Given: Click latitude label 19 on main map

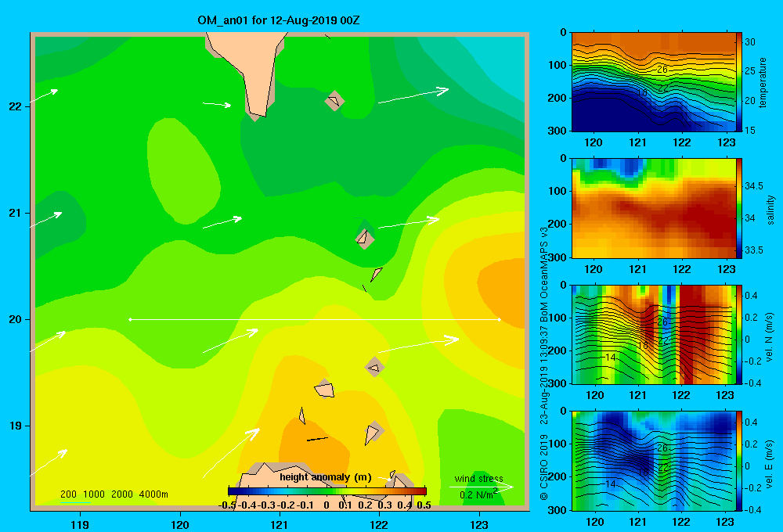Looking at the screenshot, I should coord(15,426).
